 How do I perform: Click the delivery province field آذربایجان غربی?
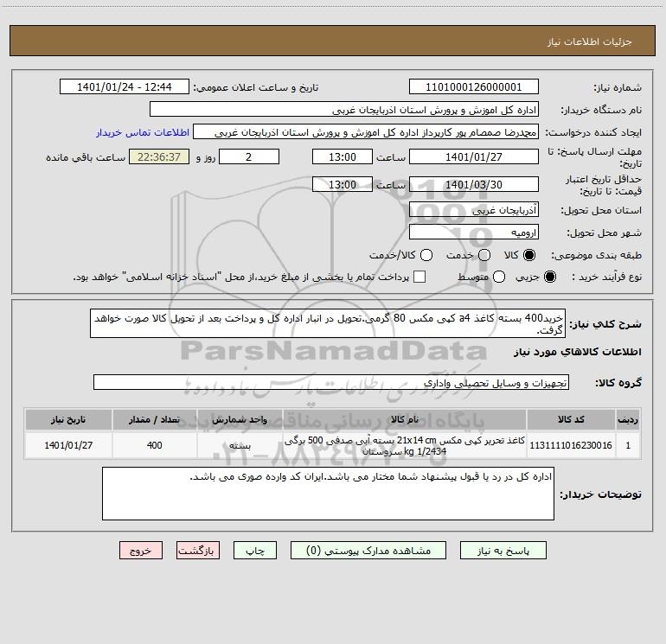474,209
